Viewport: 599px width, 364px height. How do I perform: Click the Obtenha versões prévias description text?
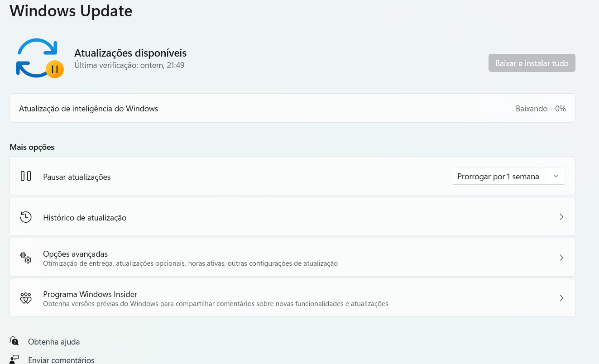[x=216, y=304]
